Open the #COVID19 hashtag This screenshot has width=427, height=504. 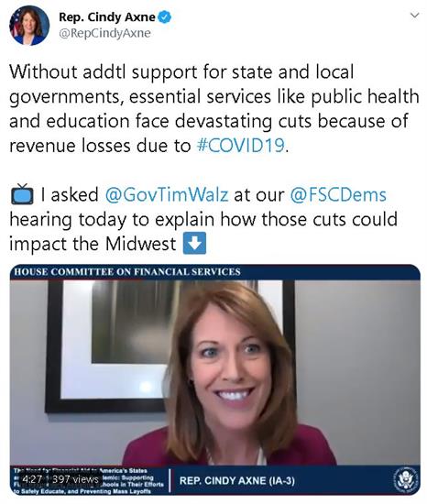point(241,146)
